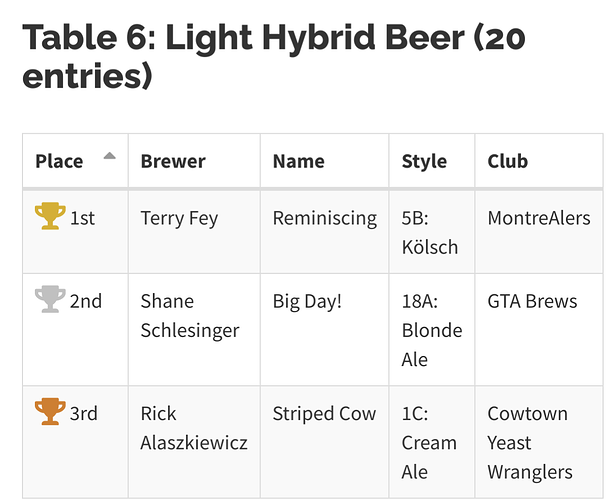Click the Style column header
The image size is (606, 500).
coord(424,161)
